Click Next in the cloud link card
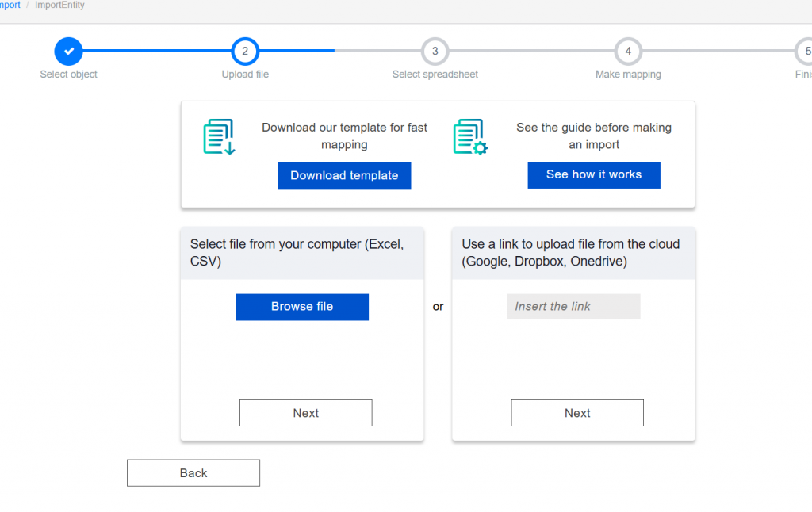812x512 pixels. coord(577,413)
